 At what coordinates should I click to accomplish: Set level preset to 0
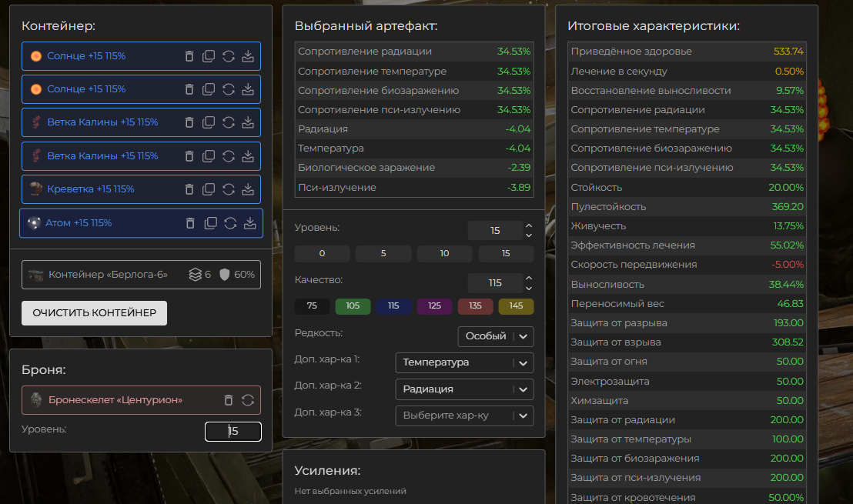322,254
